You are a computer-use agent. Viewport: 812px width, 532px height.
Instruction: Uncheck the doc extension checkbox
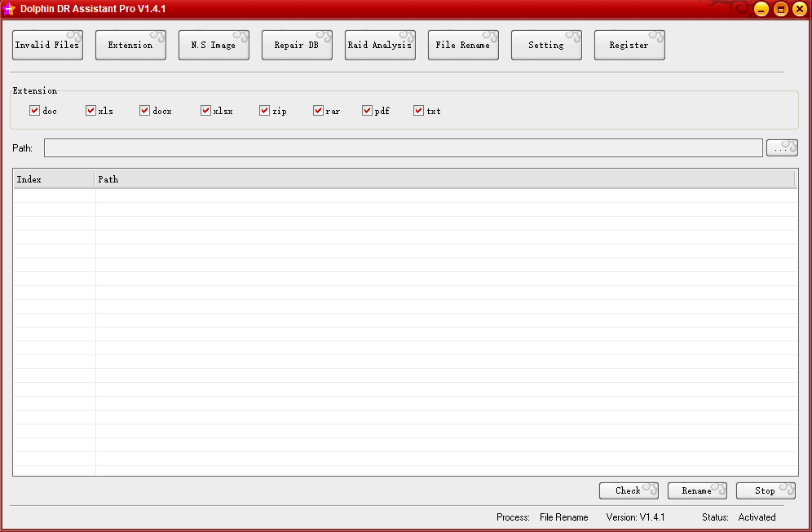pyautogui.click(x=35, y=110)
